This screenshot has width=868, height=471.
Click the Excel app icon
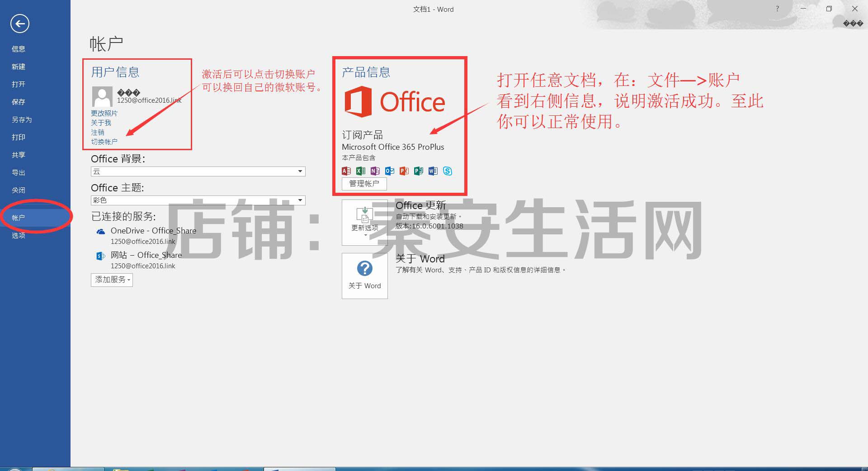(x=361, y=171)
